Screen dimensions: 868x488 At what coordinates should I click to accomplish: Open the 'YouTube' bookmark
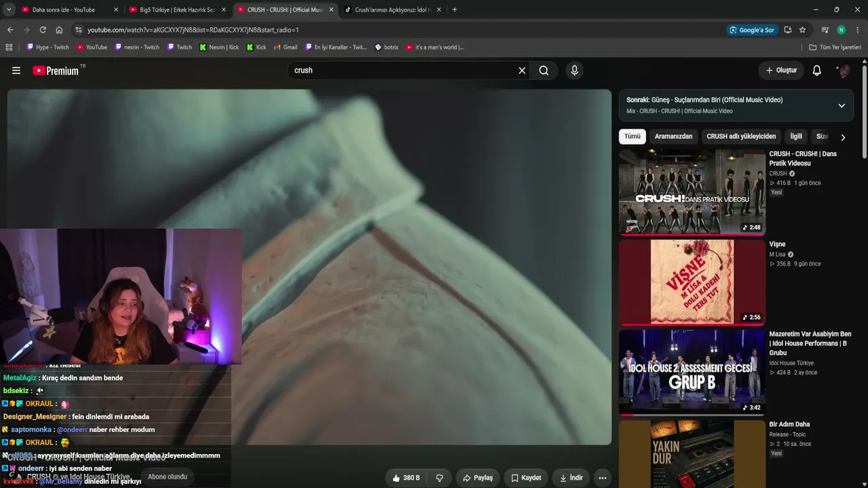coord(92,47)
